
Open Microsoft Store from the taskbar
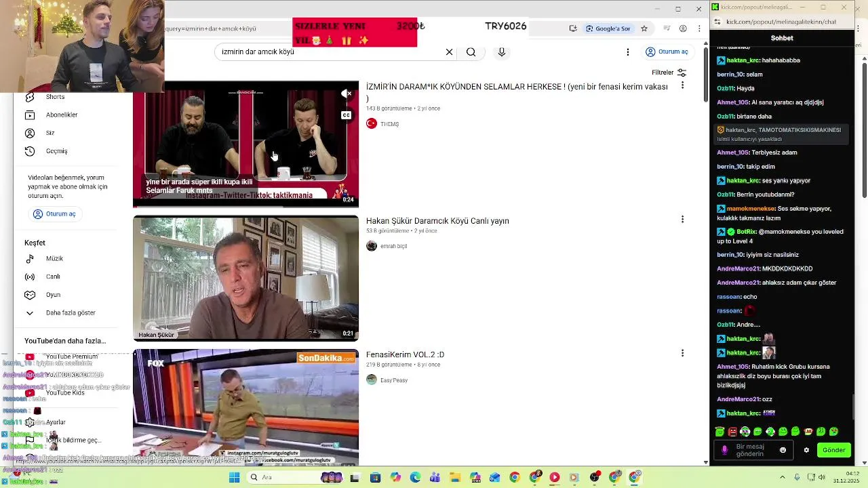pos(375,478)
